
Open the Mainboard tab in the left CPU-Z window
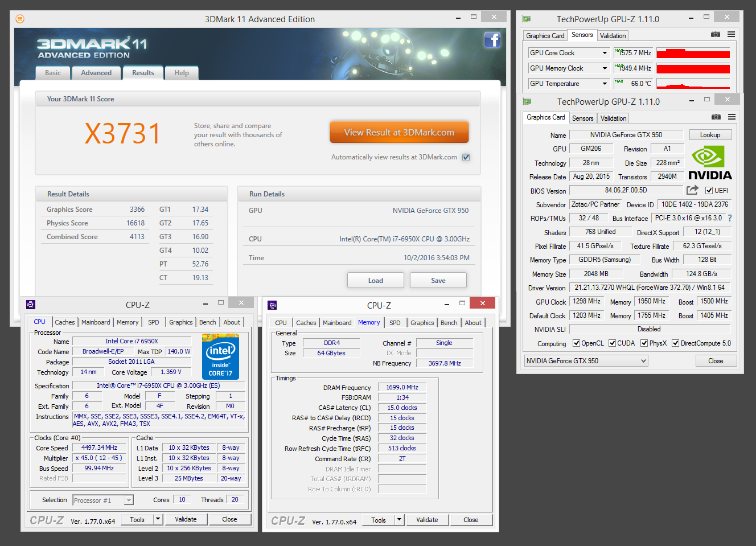point(96,322)
